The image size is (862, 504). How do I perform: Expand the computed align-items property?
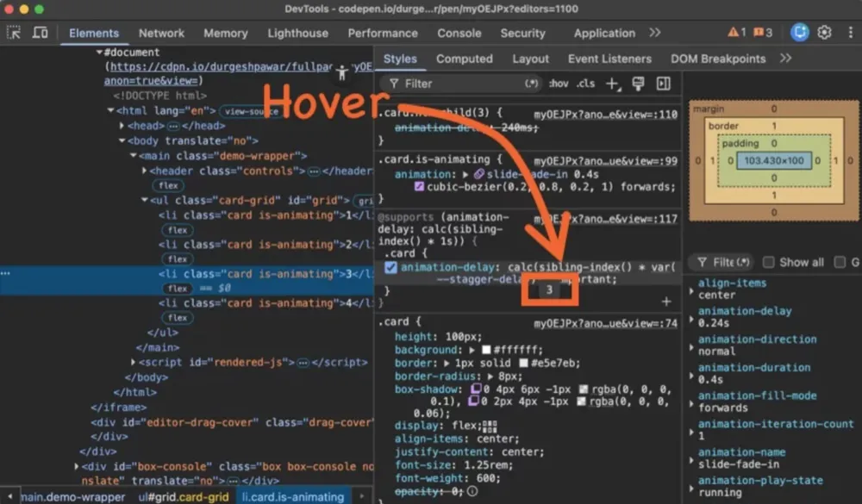[691, 289]
